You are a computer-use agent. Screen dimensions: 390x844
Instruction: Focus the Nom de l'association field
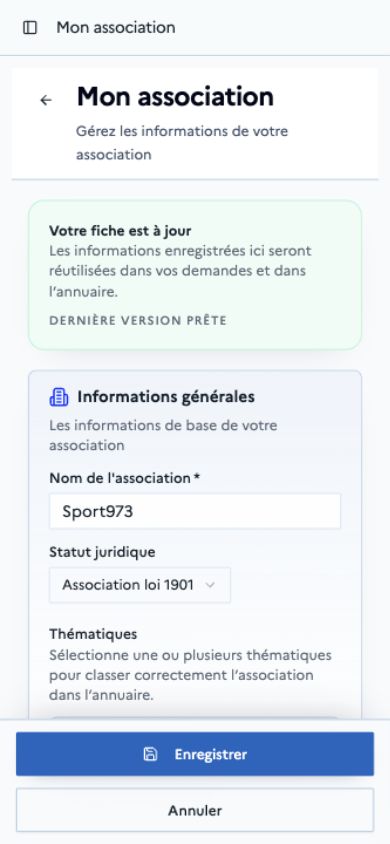[195, 511]
